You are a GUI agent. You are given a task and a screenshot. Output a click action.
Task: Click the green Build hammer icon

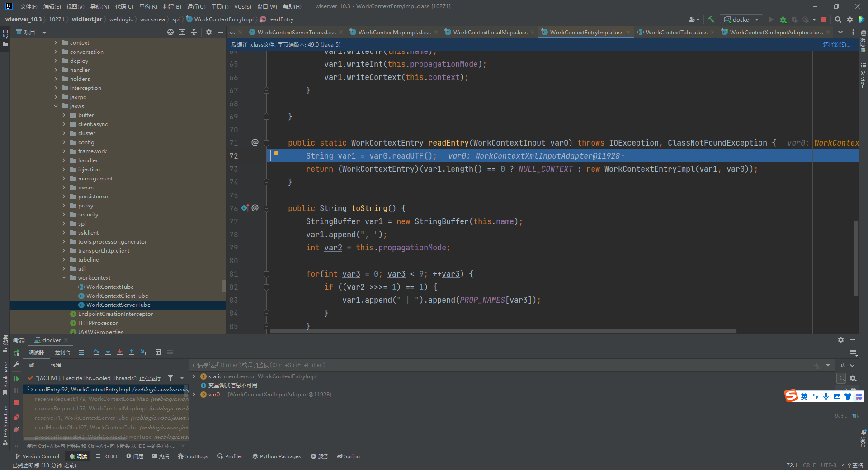[711, 19]
